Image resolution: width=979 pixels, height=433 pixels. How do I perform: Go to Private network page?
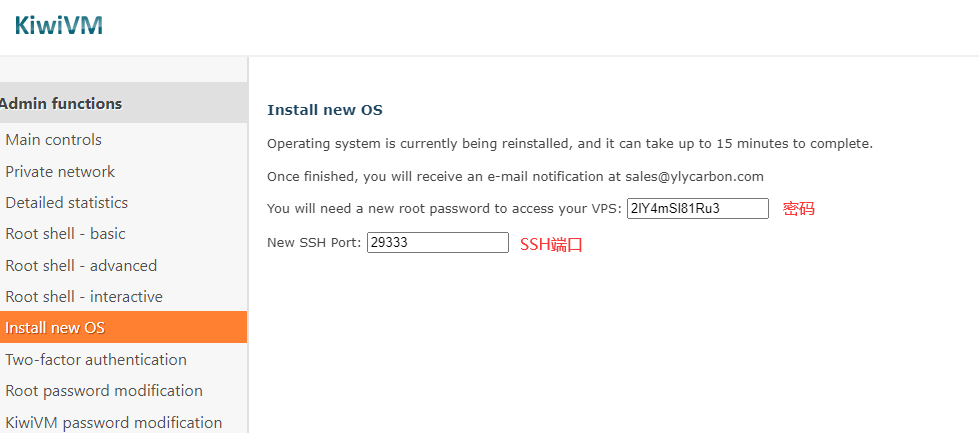tap(60, 171)
